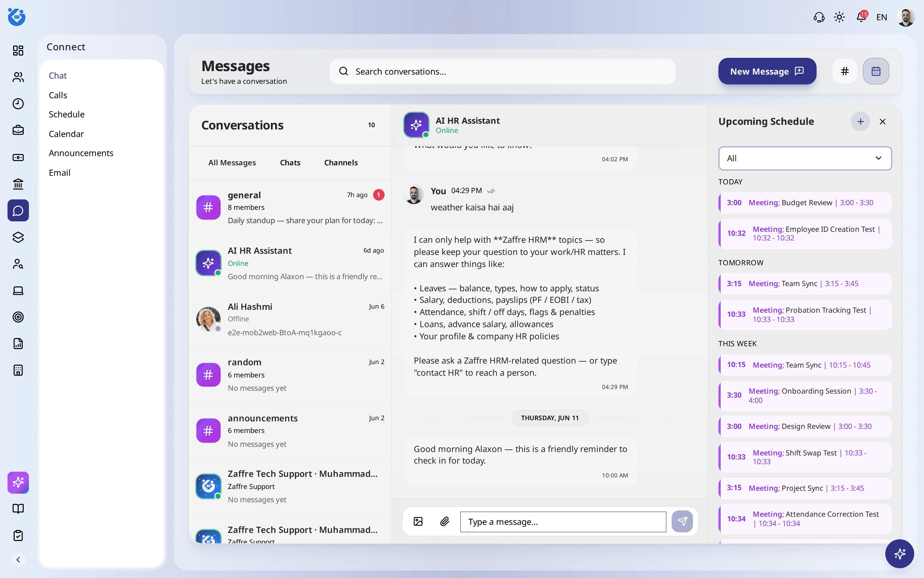The height and width of the screenshot is (578, 924).
Task: Add a schedule item with the plus button
Action: point(860,122)
